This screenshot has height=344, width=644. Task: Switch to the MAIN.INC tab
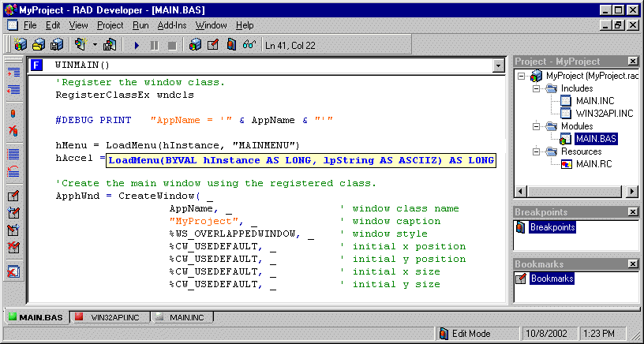pyautogui.click(x=182, y=318)
